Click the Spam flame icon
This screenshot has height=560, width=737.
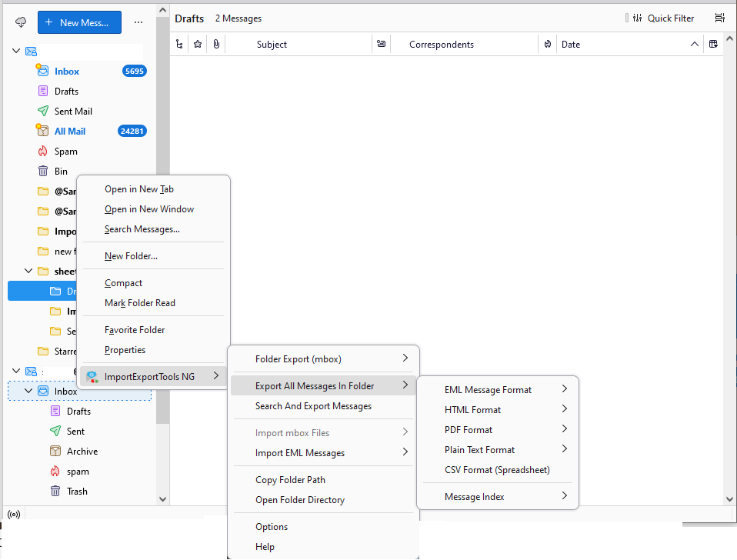tap(43, 152)
